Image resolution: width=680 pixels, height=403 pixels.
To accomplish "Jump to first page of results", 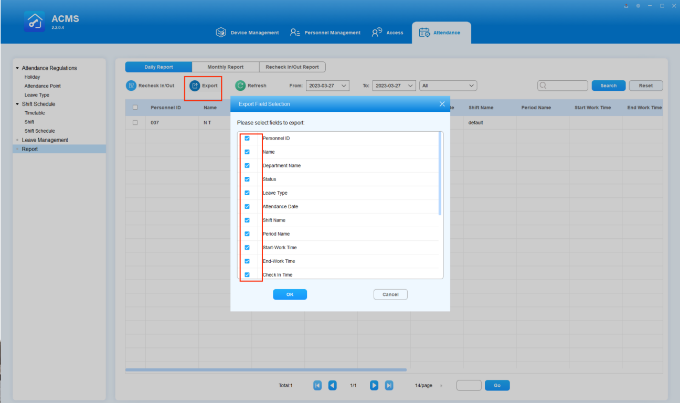I will [317, 385].
